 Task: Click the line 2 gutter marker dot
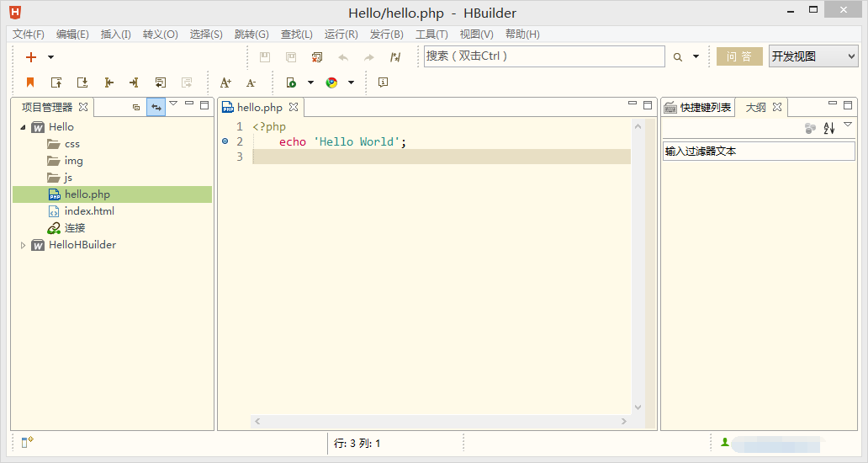(x=225, y=141)
